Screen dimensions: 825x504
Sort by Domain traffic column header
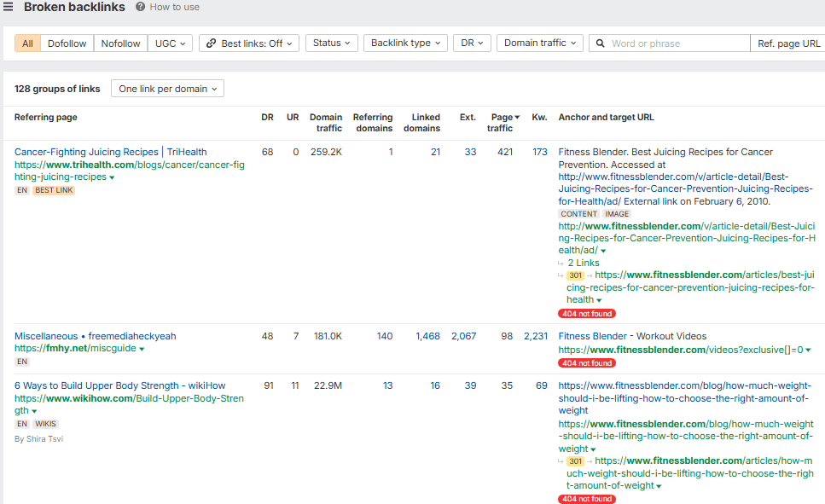click(x=326, y=123)
